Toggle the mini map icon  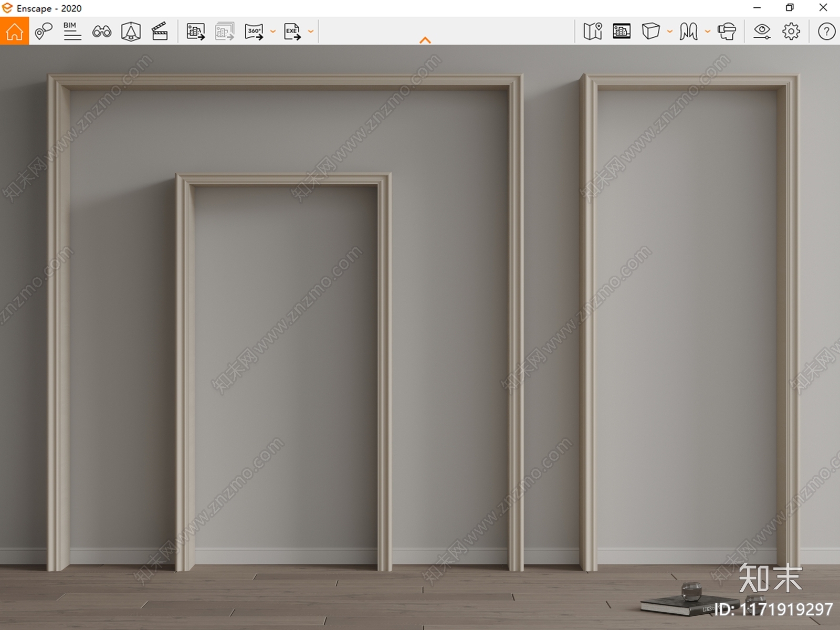593,31
